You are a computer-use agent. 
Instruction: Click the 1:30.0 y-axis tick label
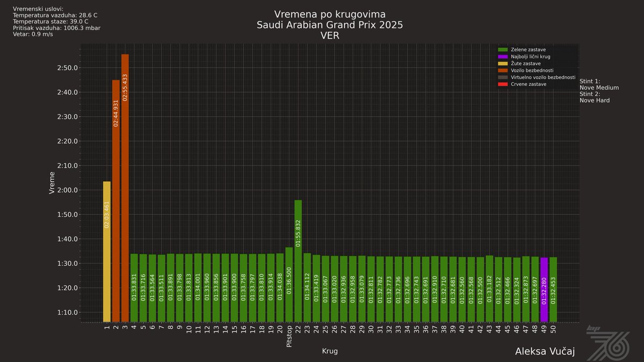[67, 264]
